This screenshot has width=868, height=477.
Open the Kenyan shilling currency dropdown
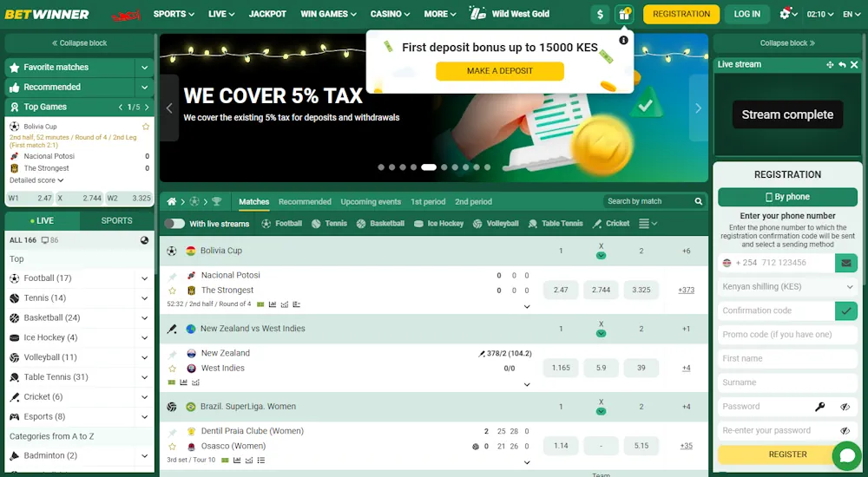[x=787, y=287]
